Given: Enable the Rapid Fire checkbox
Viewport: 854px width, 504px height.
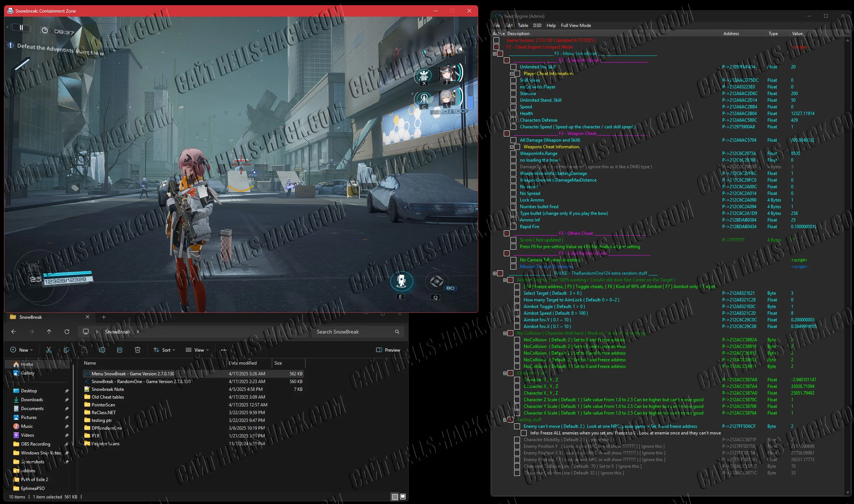Looking at the screenshot, I should point(513,227).
